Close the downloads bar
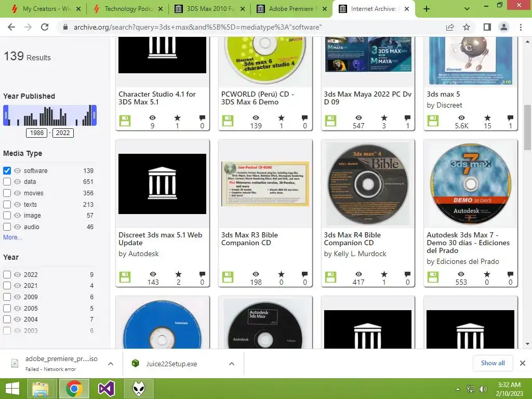 point(523,363)
